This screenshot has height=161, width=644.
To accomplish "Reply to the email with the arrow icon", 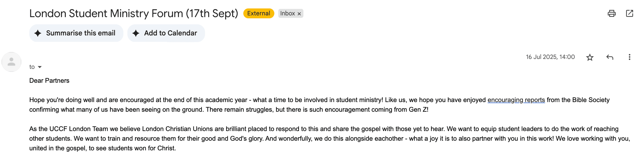I will coord(610,57).
